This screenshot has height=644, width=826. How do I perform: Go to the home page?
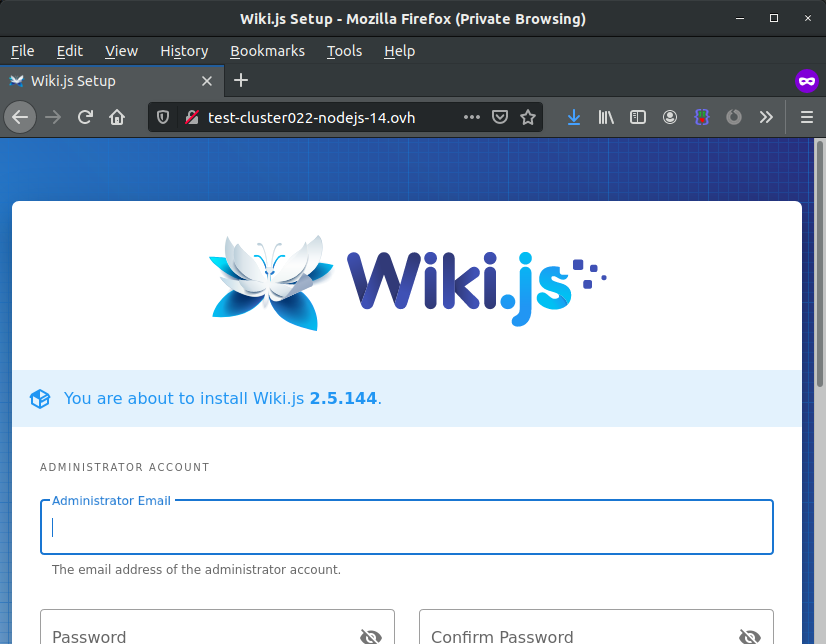coord(118,117)
